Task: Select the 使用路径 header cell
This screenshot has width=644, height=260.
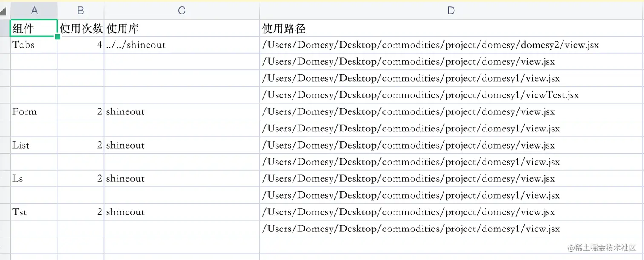Action: point(451,28)
